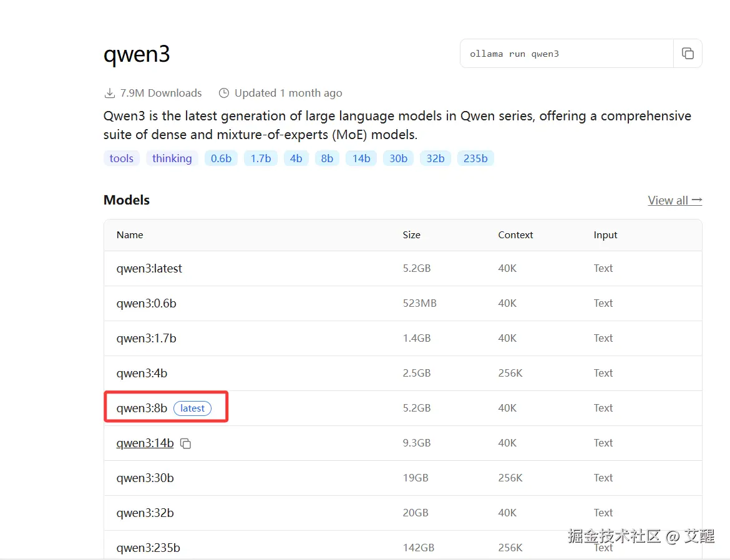Select the ollama run qwen3 command field

[567, 54]
